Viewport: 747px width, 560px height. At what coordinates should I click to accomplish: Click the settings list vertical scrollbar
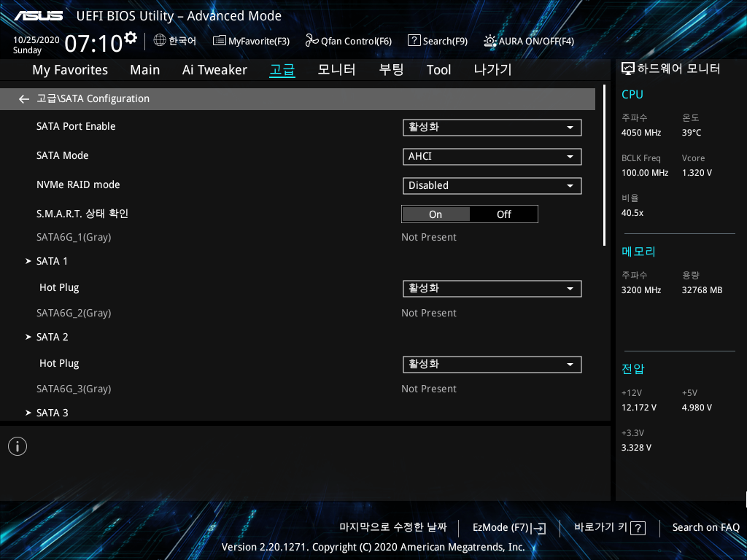pyautogui.click(x=604, y=166)
